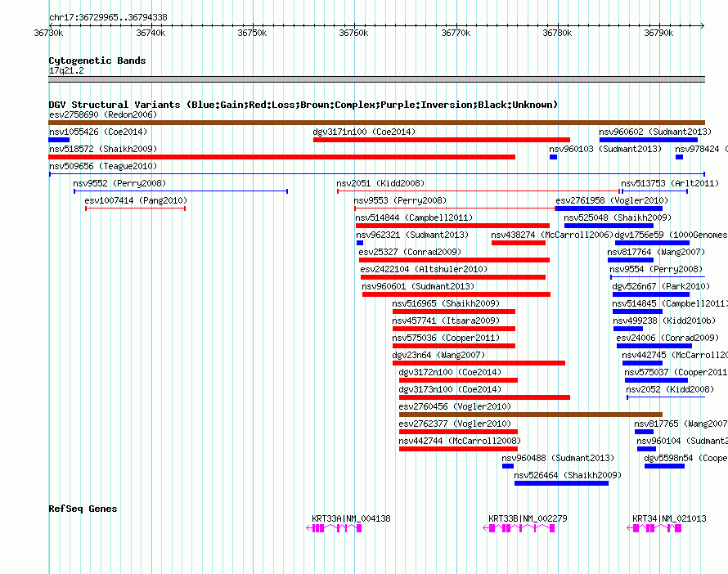This screenshot has width=728, height=574.
Task: Click the nsv817765 Wang2007 variant label
Action: pyautogui.click(x=681, y=424)
